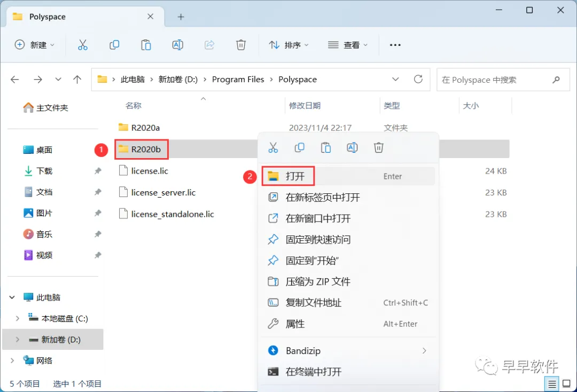The height and width of the screenshot is (392, 577).
Task: Choose 在终端中打开
Action: pos(348,372)
